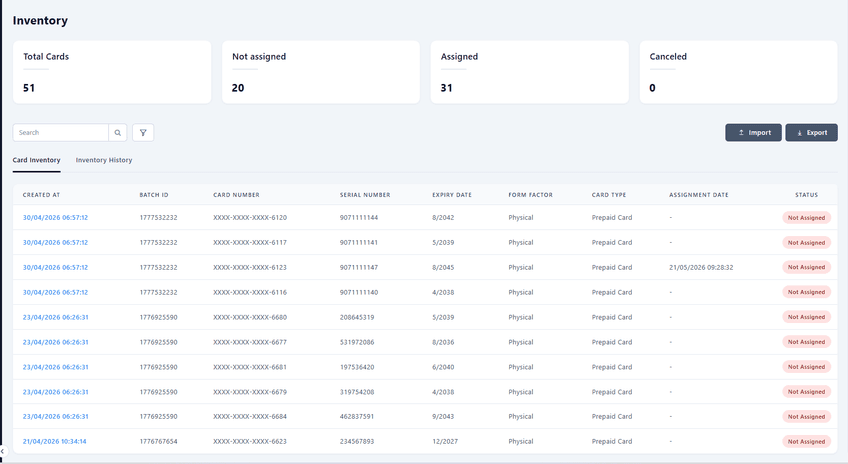Click Not Assigned badge for card 6120

coord(806,217)
